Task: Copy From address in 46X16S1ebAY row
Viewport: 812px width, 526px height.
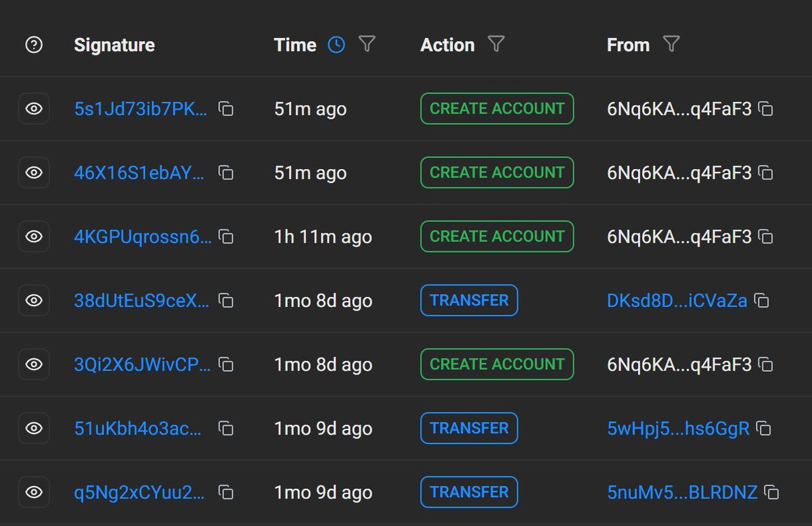Action: point(765,172)
